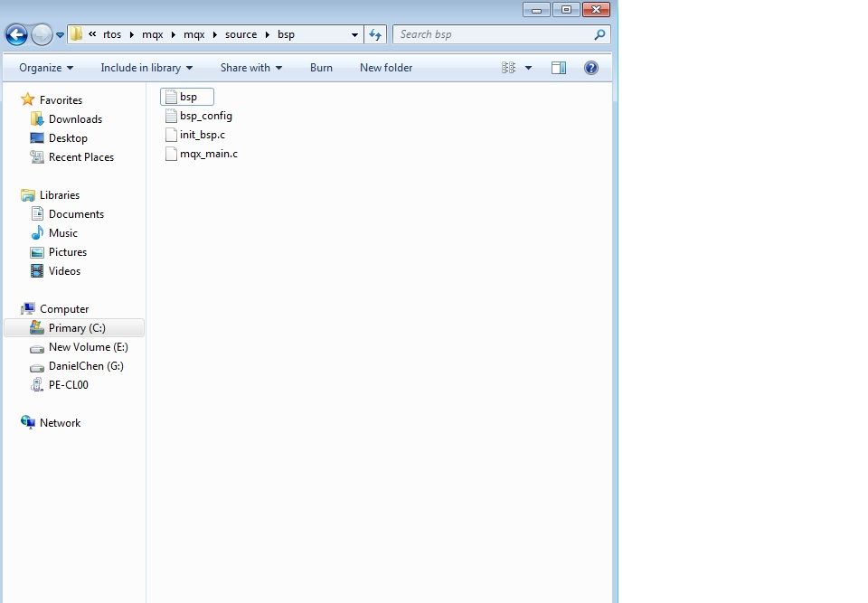Open PE-CL00 device
The image size is (868, 603).
pyautogui.click(x=68, y=385)
